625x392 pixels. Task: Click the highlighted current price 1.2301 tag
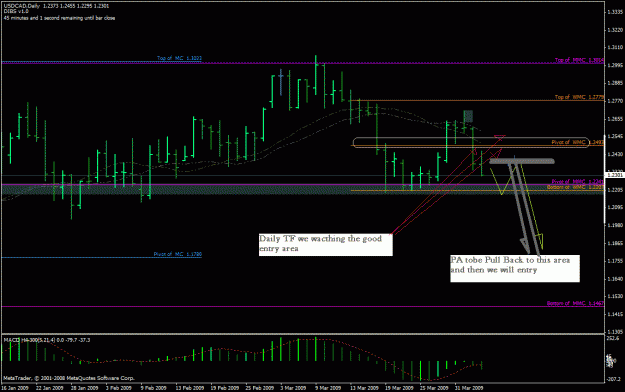click(615, 175)
